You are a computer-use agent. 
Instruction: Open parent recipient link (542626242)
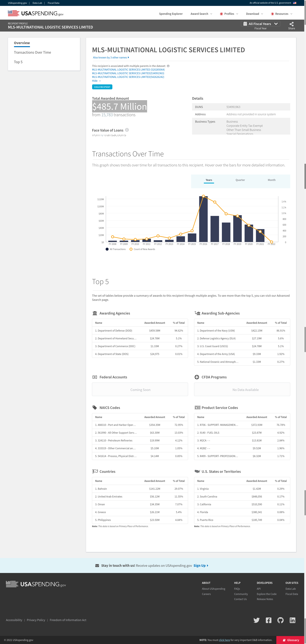128,77
